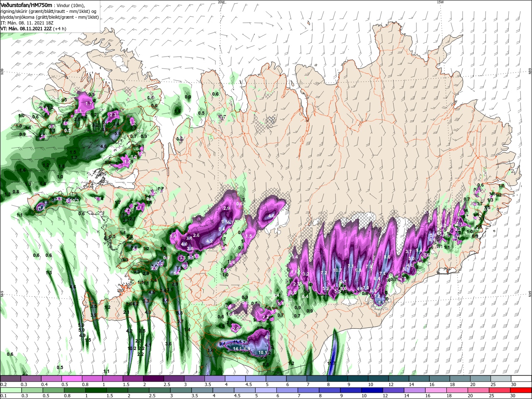Pick the bright red 30 mm rain swatch
This screenshot has height=399, width=532.
pyautogui.click(x=522, y=390)
